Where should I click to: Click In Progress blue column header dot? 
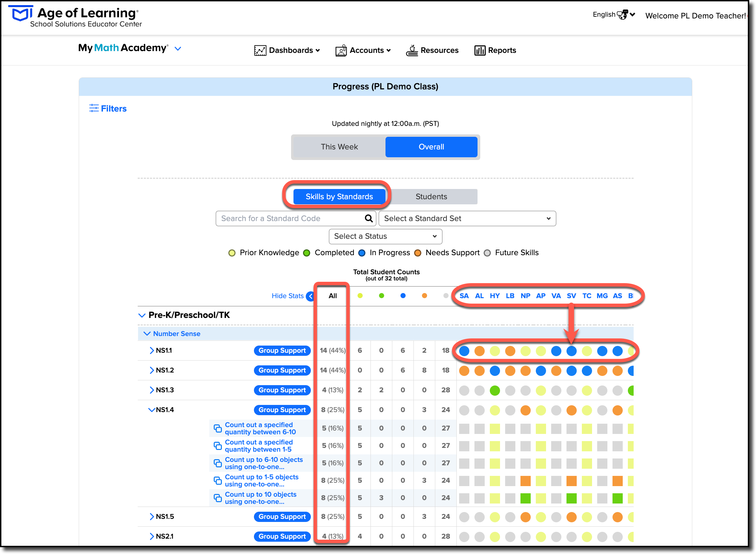pos(403,296)
